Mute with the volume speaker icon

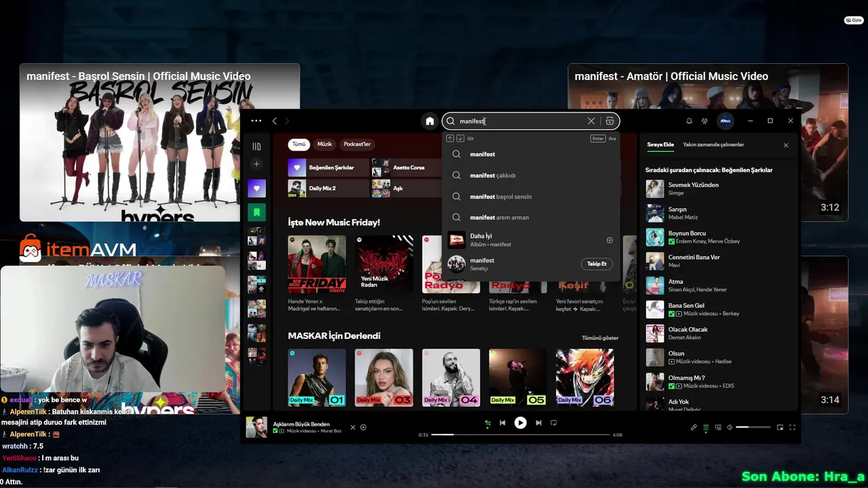pyautogui.click(x=730, y=428)
